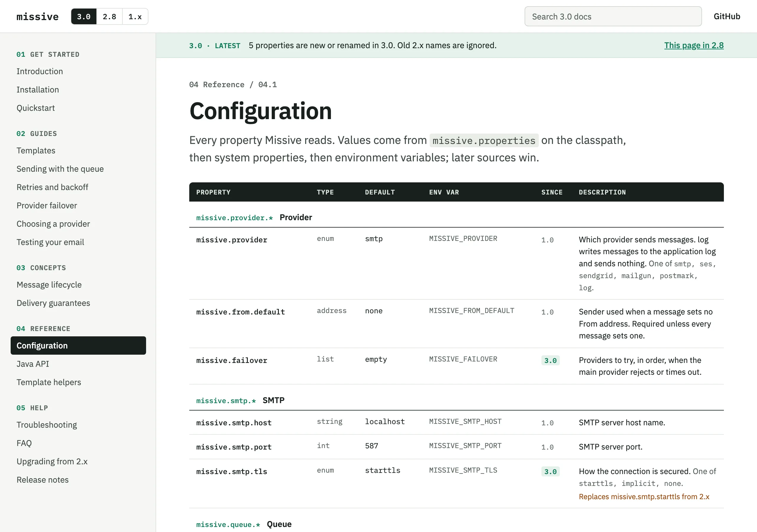Click the MISSIVE_SMTP_HOST env var cell
Viewport: 757px width, 532px height.
coord(465,421)
